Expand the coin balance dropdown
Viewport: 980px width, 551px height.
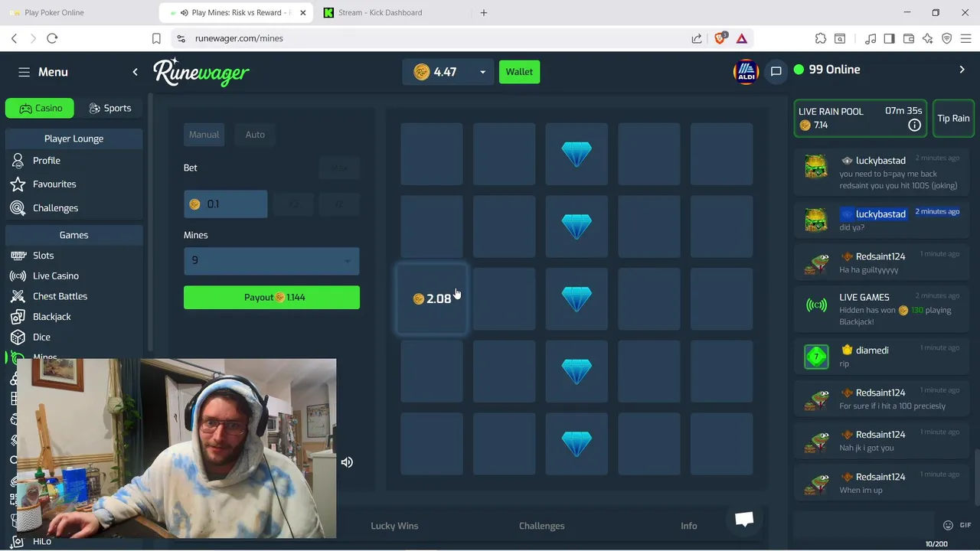(x=482, y=72)
